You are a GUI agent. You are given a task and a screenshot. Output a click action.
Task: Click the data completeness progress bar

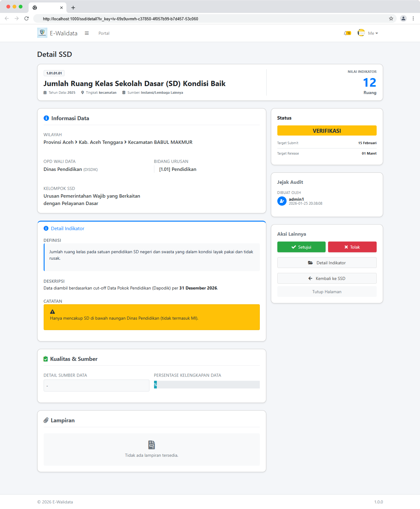pyautogui.click(x=207, y=385)
